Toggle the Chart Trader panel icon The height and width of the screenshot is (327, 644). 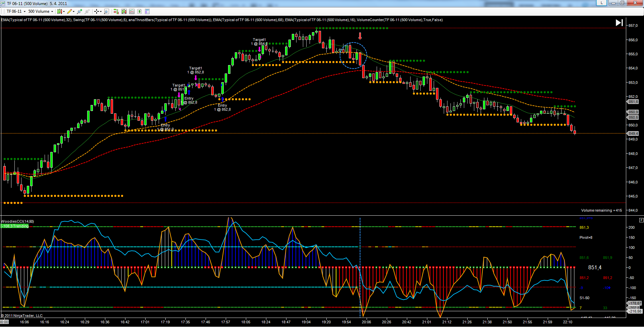pos(116,11)
